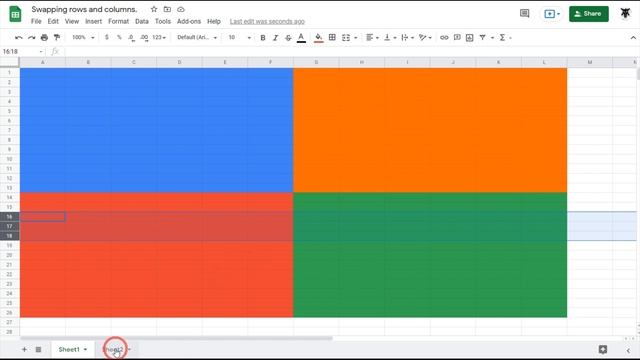Viewport: 640px width, 360px height.
Task: Open the Format menu
Action: click(x=118, y=21)
